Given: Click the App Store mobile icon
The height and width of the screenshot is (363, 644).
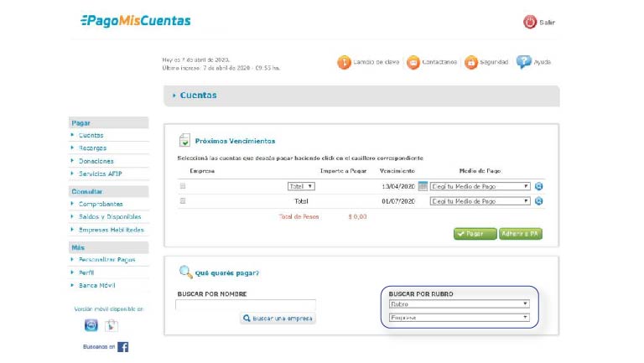Looking at the screenshot, I should tap(91, 325).
